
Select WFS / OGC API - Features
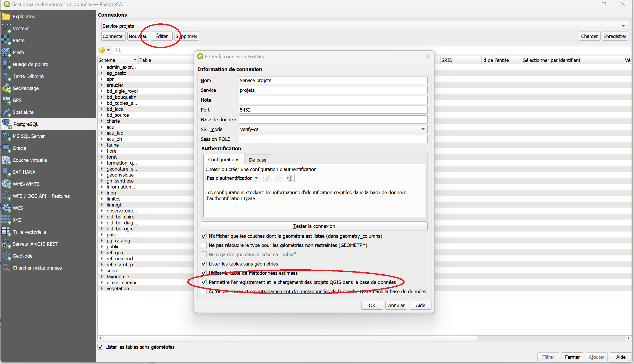point(48,196)
